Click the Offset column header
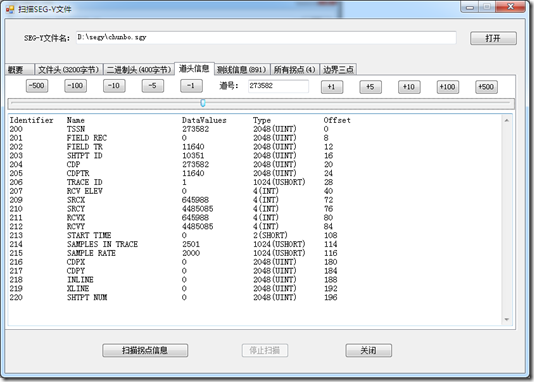Screen dimensions: 534x382 (337, 120)
